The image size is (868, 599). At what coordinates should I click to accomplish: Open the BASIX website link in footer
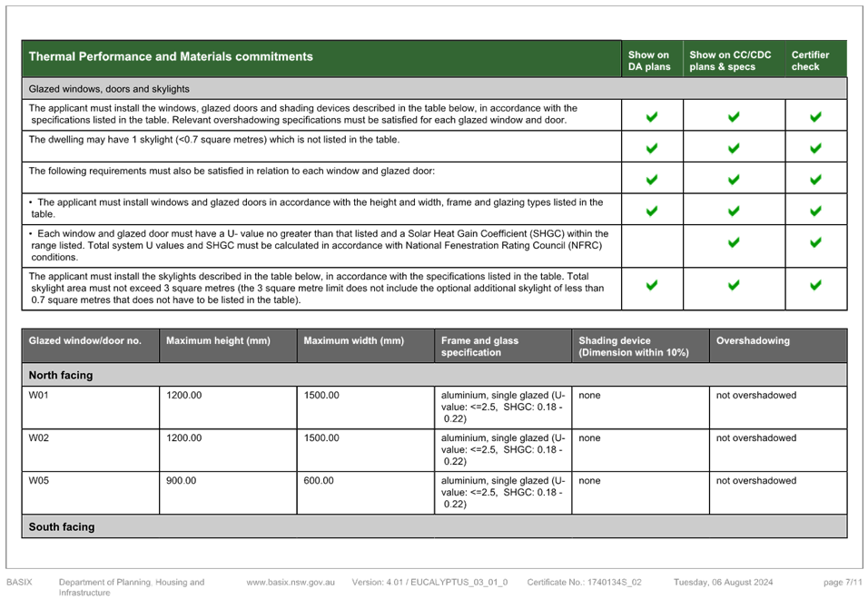pyautogui.click(x=292, y=582)
